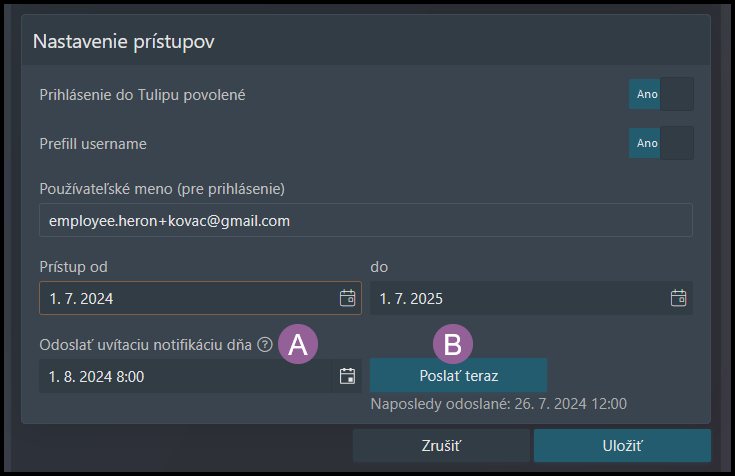Open the calendar picker for Prístup od

(347, 298)
